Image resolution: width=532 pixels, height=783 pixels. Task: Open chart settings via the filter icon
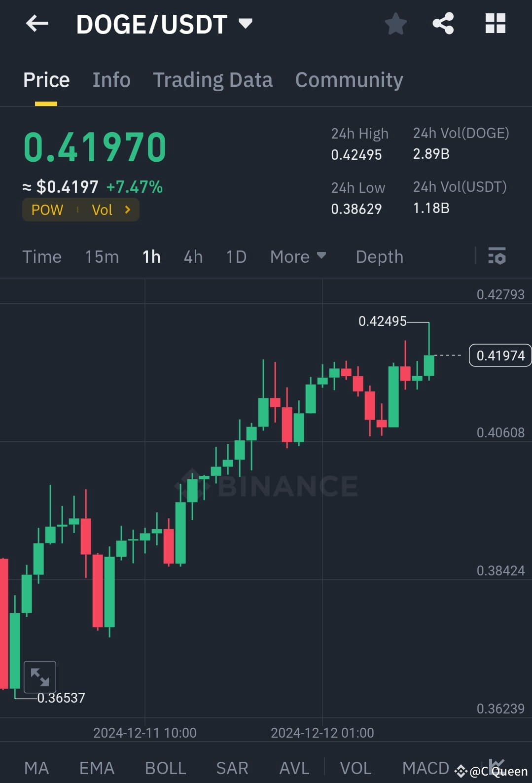[x=497, y=256]
